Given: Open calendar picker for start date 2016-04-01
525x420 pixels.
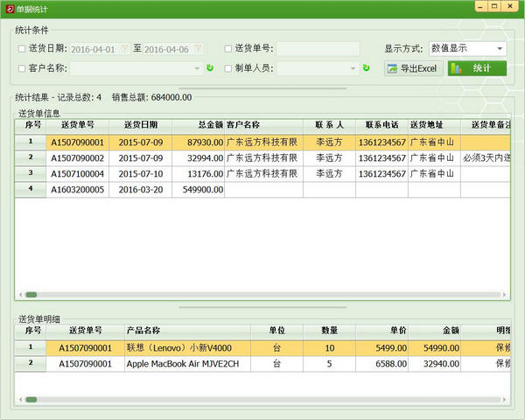Looking at the screenshot, I should pos(124,49).
